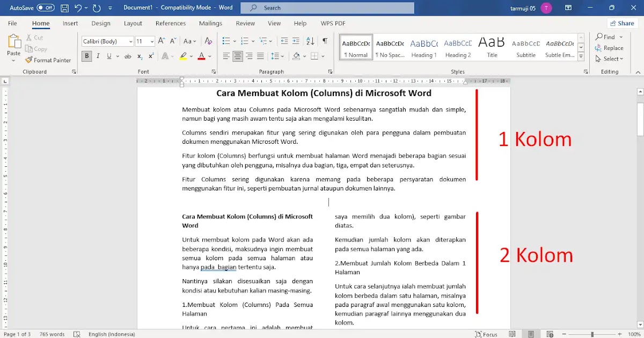Align text right
The height and width of the screenshot is (338, 644).
point(249,56)
